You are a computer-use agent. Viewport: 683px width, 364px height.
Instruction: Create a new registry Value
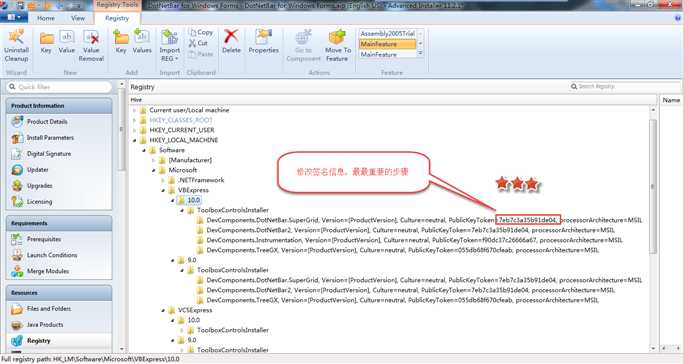pos(67,42)
